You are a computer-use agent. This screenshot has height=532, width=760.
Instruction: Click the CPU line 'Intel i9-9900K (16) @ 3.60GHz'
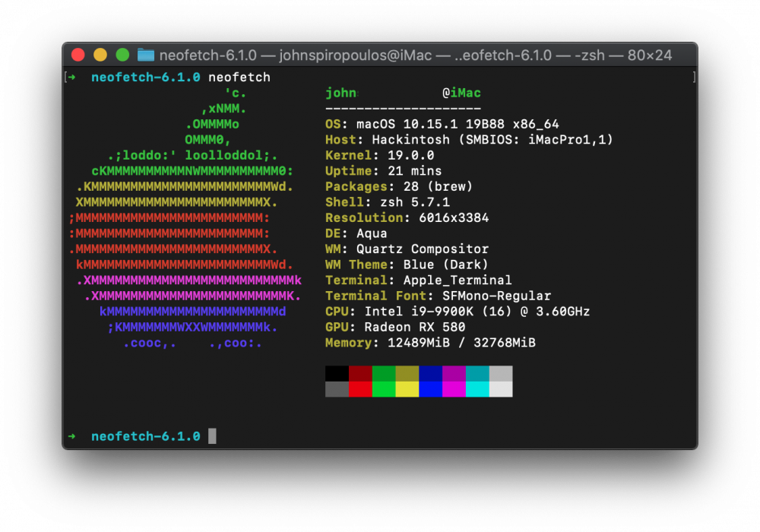click(x=477, y=312)
